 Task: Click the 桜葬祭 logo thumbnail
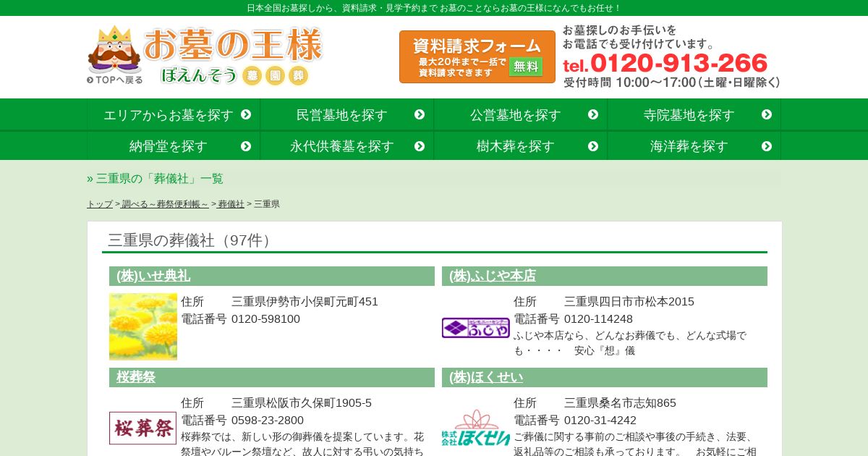143,428
